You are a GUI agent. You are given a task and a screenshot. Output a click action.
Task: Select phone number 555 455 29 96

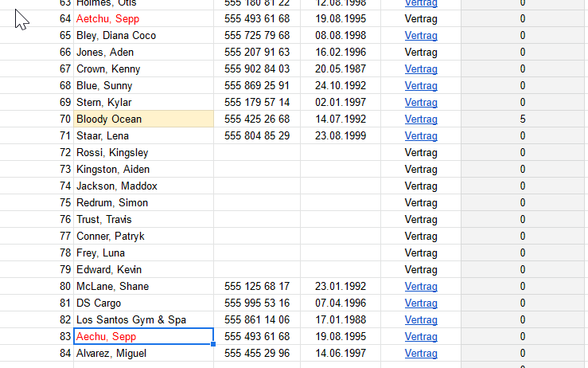click(x=257, y=354)
